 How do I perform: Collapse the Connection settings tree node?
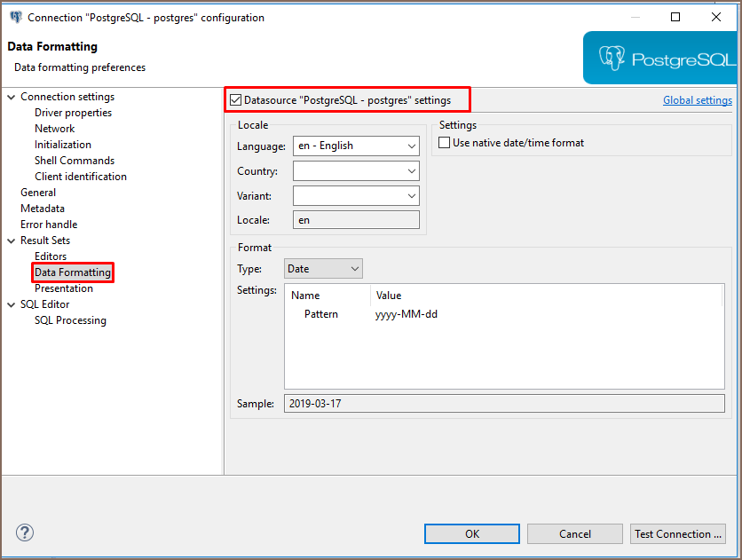point(11,97)
